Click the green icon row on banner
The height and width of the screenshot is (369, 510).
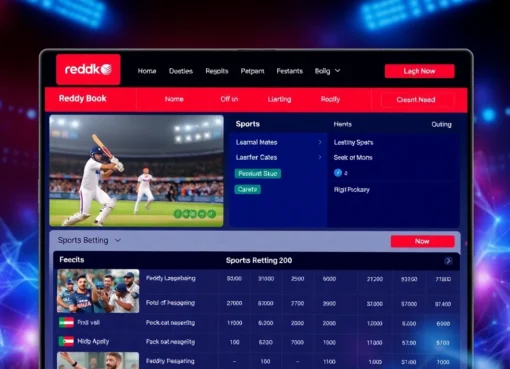click(x=195, y=214)
